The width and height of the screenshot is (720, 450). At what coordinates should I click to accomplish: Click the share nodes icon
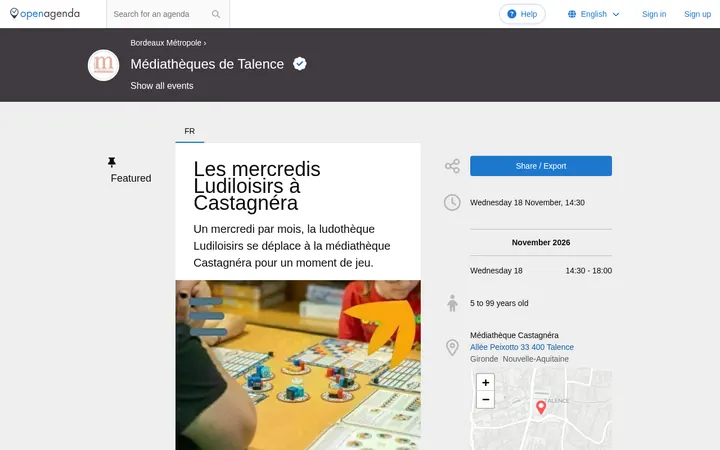click(452, 166)
